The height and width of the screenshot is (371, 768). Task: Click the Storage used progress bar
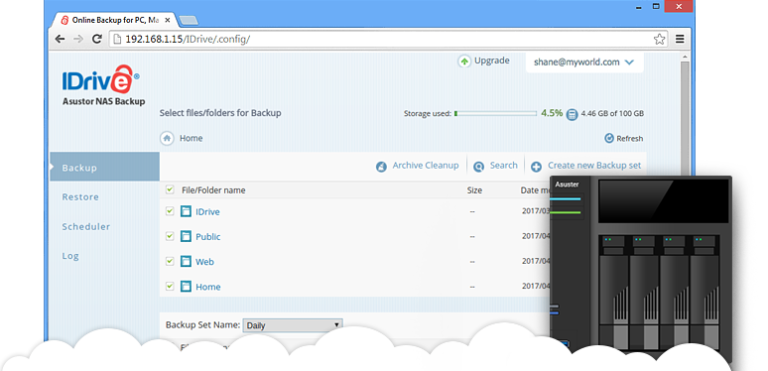(495, 114)
